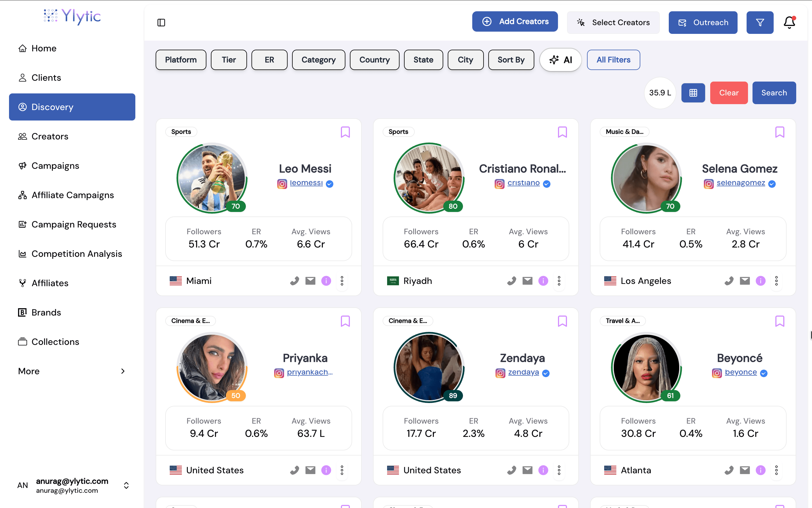Image resolution: width=812 pixels, height=508 pixels.
Task: Bookmark the Leo Messi card
Action: [345, 132]
